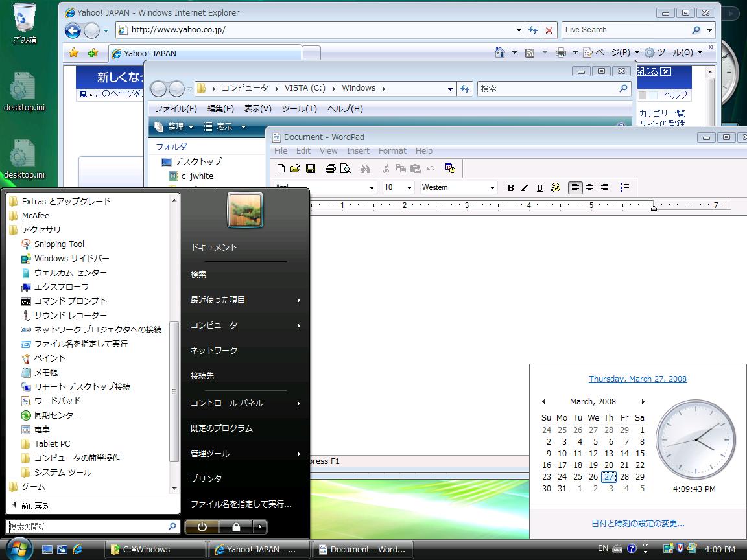Go back in the Windows Explorer window
This screenshot has height=560, width=747.
point(159,89)
